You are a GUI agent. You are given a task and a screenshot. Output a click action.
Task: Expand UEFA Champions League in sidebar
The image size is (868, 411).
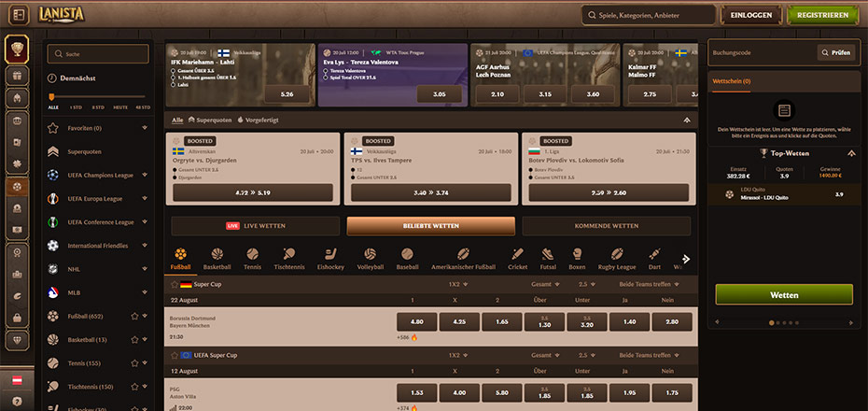(x=145, y=175)
